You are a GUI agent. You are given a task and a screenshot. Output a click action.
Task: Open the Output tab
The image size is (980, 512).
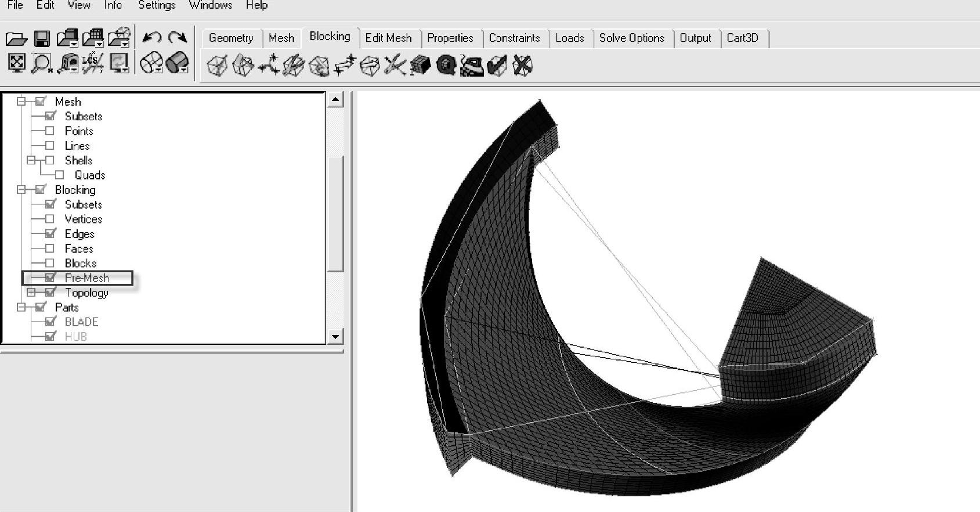coord(695,38)
